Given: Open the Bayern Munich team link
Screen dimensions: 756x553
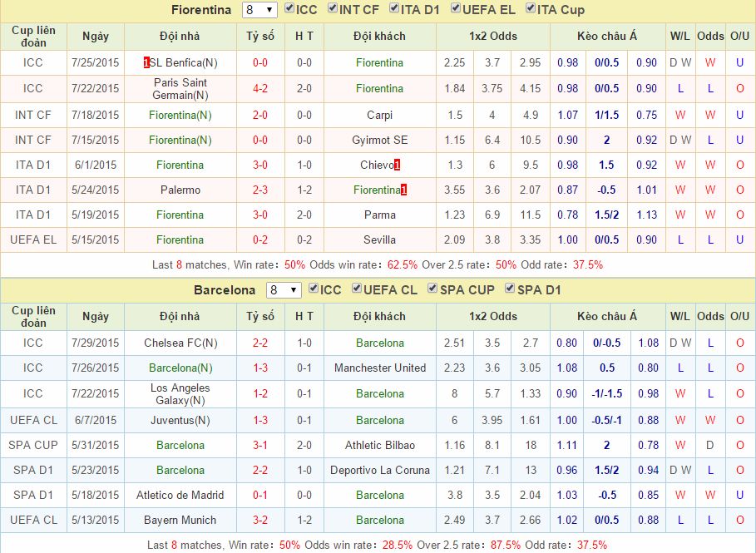Looking at the screenshot, I should pyautogui.click(x=180, y=521).
